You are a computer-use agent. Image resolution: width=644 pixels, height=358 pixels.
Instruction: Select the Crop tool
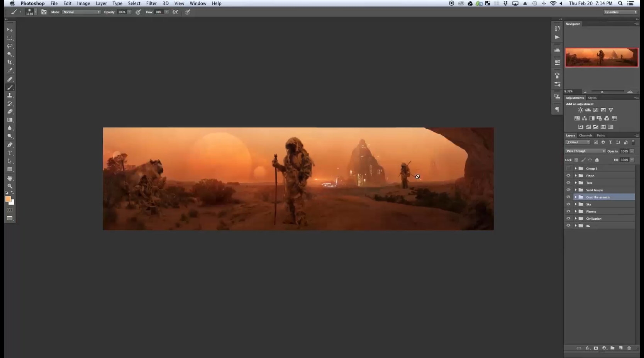pos(10,62)
